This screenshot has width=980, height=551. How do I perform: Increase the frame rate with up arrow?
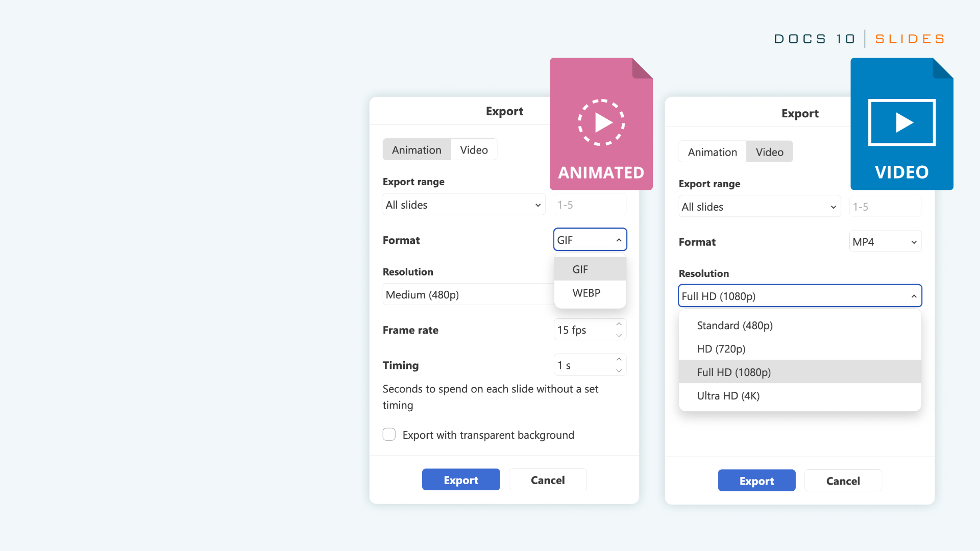[619, 324]
